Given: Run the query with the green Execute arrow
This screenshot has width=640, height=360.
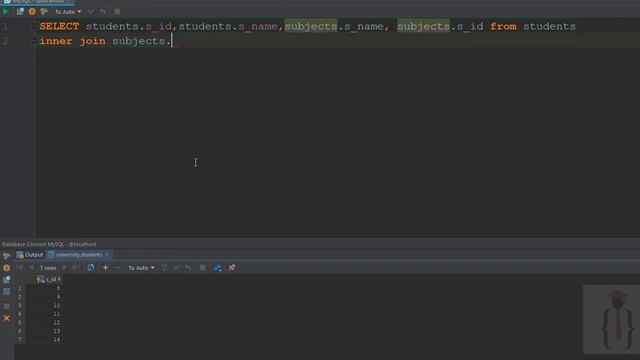Looking at the screenshot, I should coord(5,12).
